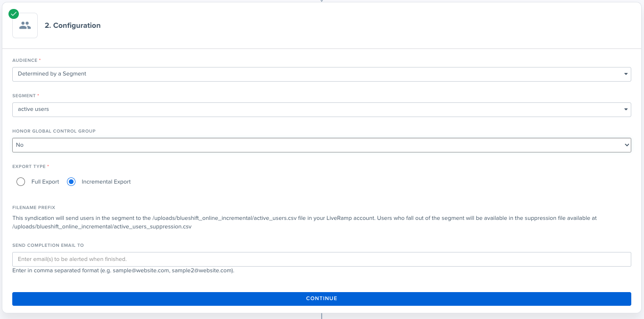Click the audience people icon tile

(25, 25)
